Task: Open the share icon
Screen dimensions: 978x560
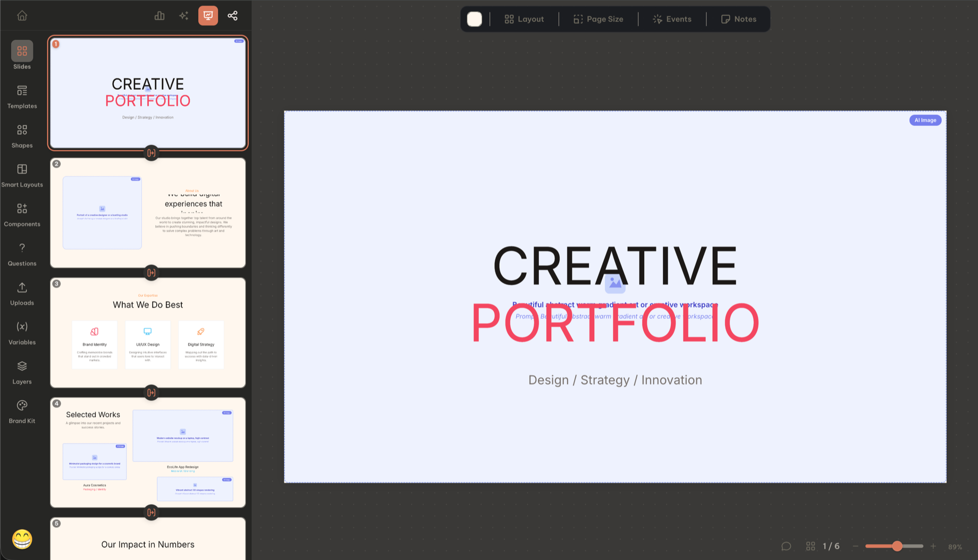Action: pyautogui.click(x=232, y=15)
